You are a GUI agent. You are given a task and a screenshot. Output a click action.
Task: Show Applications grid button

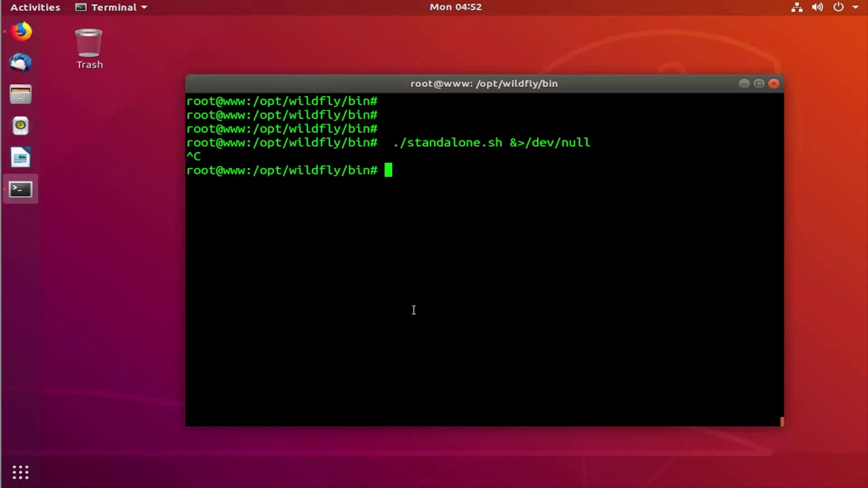click(20, 472)
